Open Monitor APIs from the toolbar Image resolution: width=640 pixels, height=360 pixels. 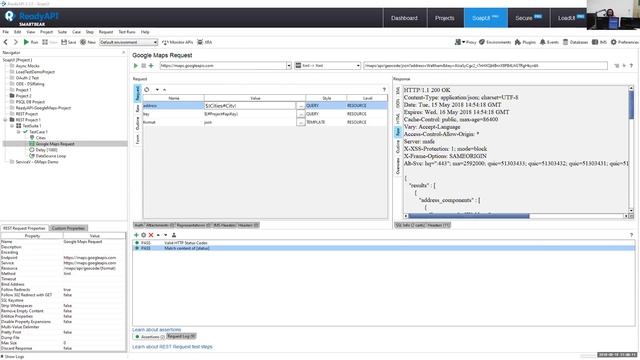[x=177, y=42]
